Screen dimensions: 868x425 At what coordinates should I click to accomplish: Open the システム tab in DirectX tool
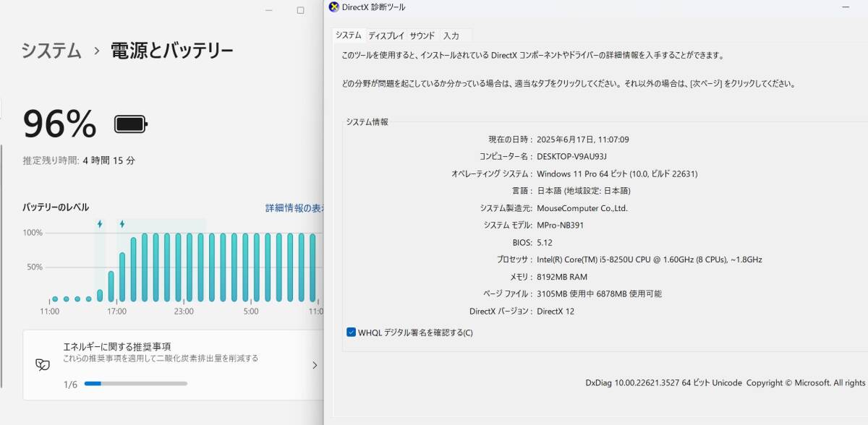(x=348, y=35)
